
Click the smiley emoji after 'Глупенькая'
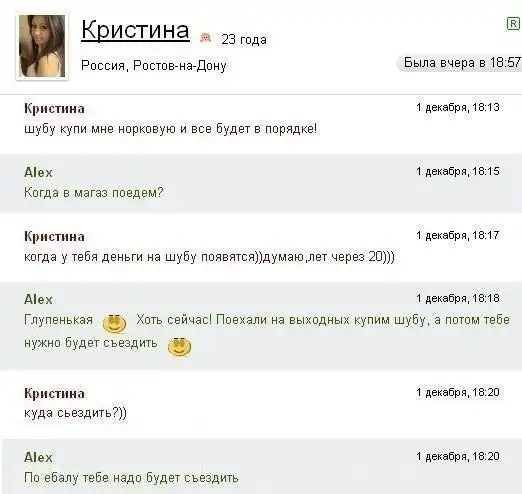coord(114,323)
